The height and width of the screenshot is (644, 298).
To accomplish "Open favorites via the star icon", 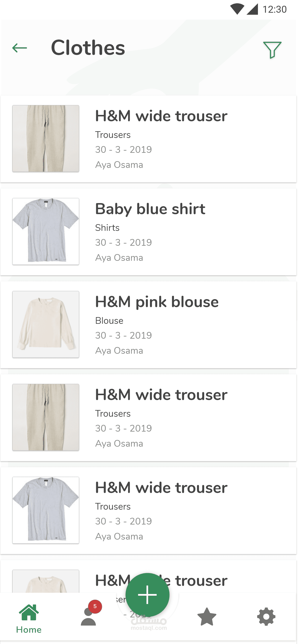I will coord(207,617).
